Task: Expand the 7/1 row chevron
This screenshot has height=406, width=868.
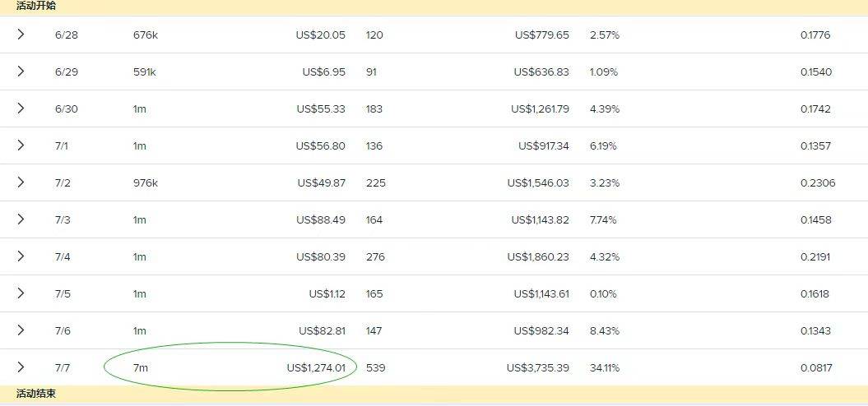Action: [21, 145]
